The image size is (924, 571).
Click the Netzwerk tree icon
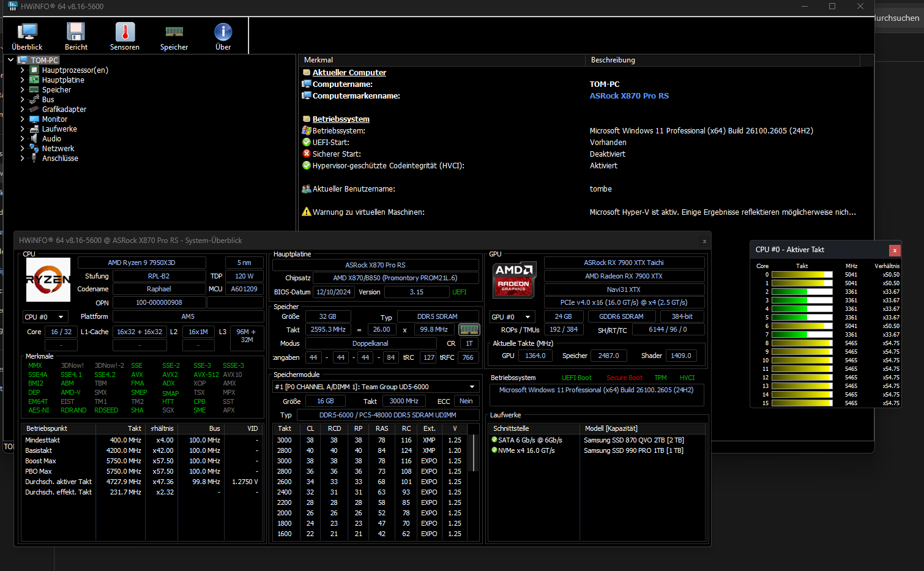point(34,148)
